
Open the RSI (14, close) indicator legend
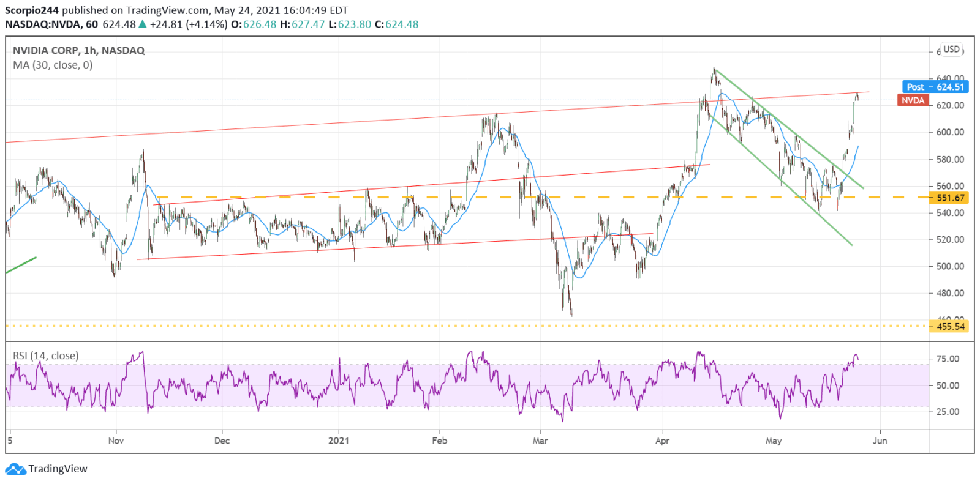tap(46, 356)
